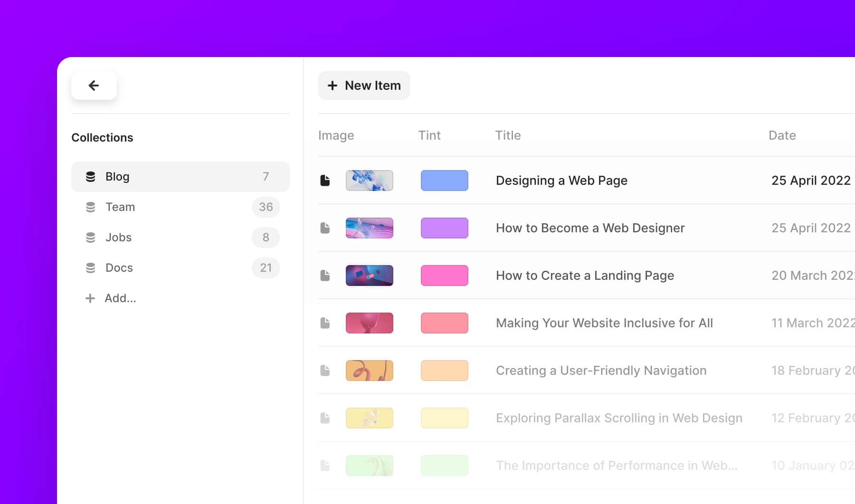Viewport: 855px width, 504px height.
Task: Open the entry How to Become a Web Designer
Action: (x=590, y=228)
